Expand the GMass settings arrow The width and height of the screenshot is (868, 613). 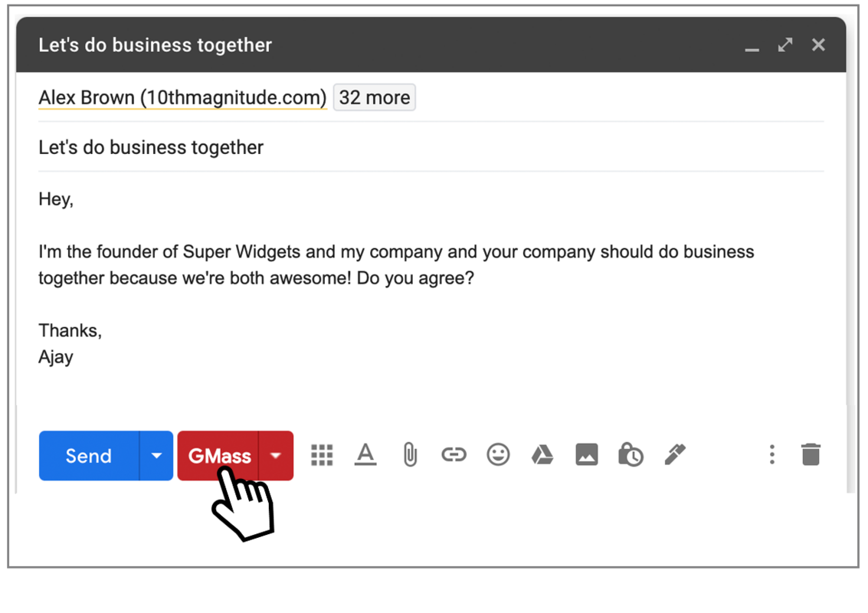click(276, 456)
